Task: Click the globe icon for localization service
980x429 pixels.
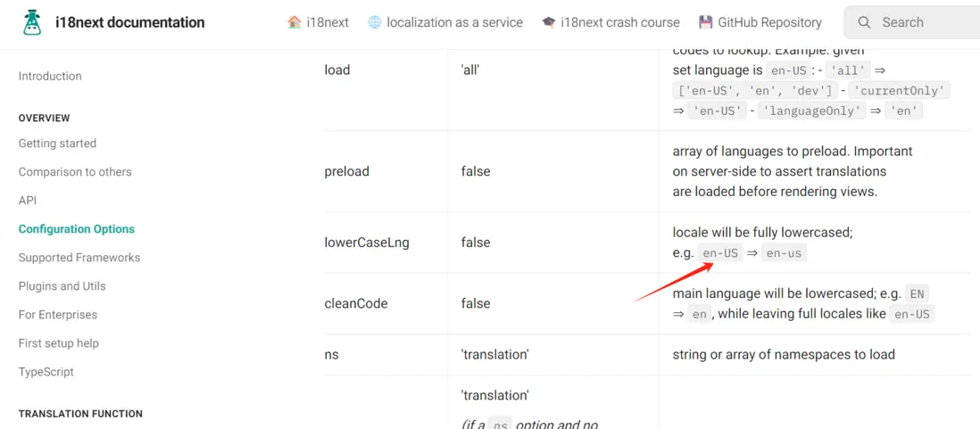Action: (x=375, y=22)
